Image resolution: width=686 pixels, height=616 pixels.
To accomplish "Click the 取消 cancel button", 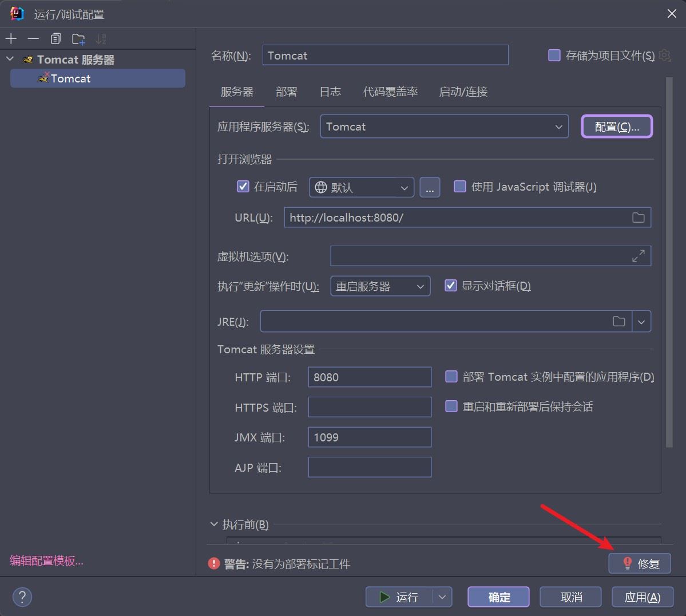I will pos(570,597).
